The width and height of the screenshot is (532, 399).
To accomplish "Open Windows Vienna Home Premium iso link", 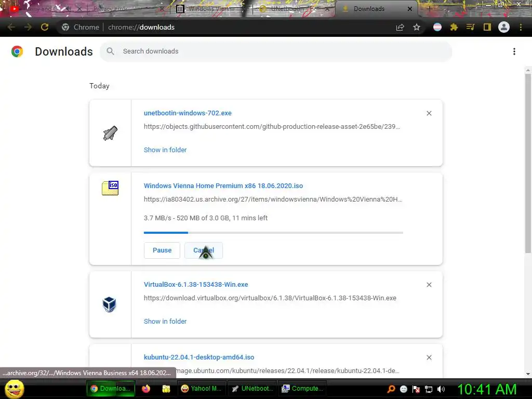I will click(223, 186).
